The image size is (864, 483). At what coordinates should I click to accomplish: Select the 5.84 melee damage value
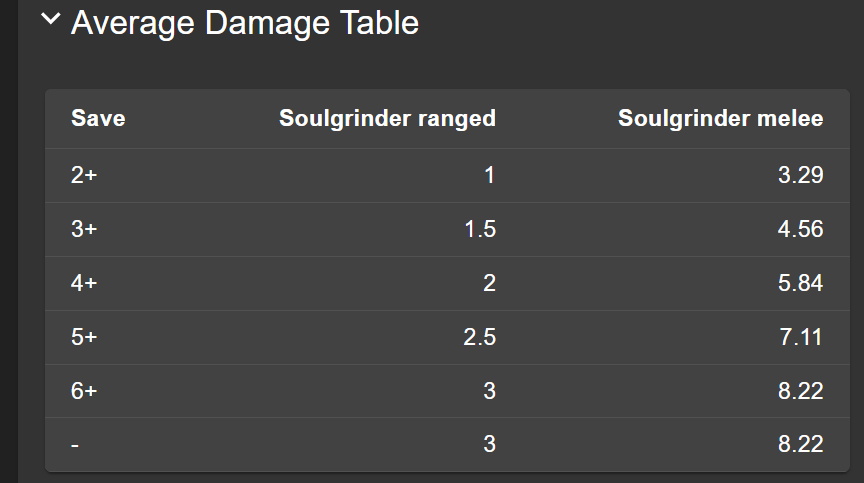click(x=800, y=283)
